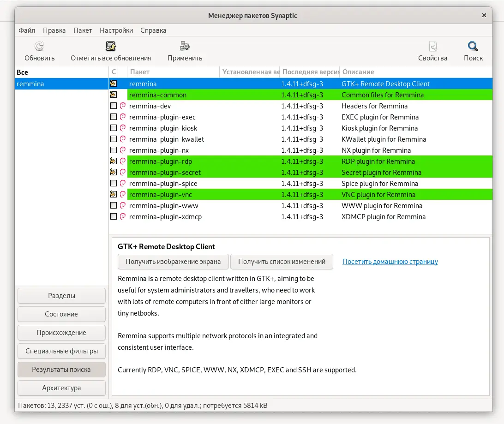Sort by the Последняя версия column header
The width and height of the screenshot is (504, 424).
pyautogui.click(x=310, y=72)
